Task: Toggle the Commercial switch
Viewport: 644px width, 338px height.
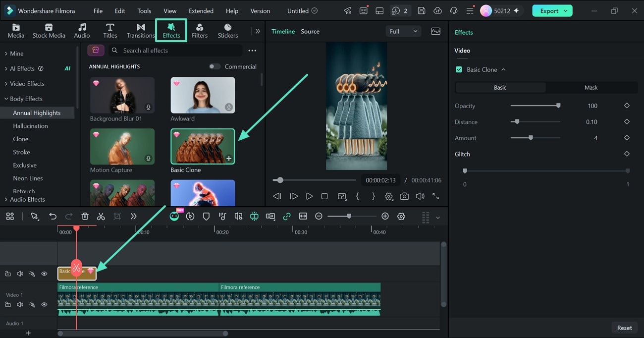Action: pos(215,66)
